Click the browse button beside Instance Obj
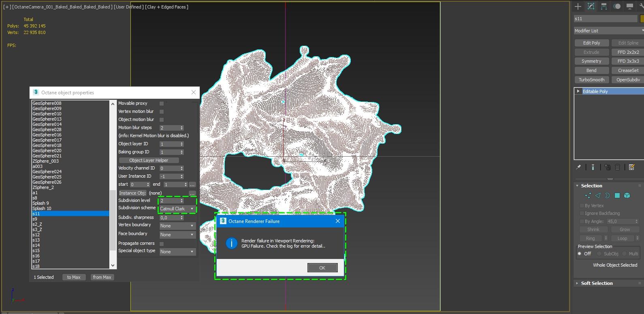Viewport: 644px width, 314px height. pos(192,193)
